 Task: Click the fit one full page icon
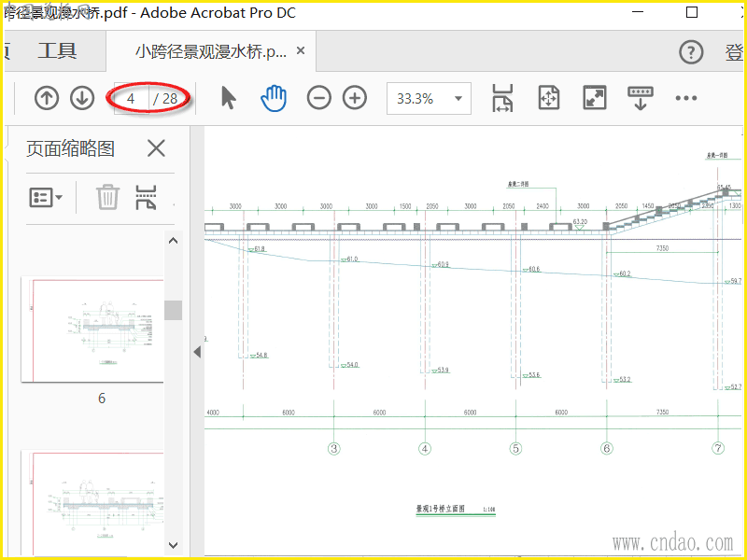(549, 98)
